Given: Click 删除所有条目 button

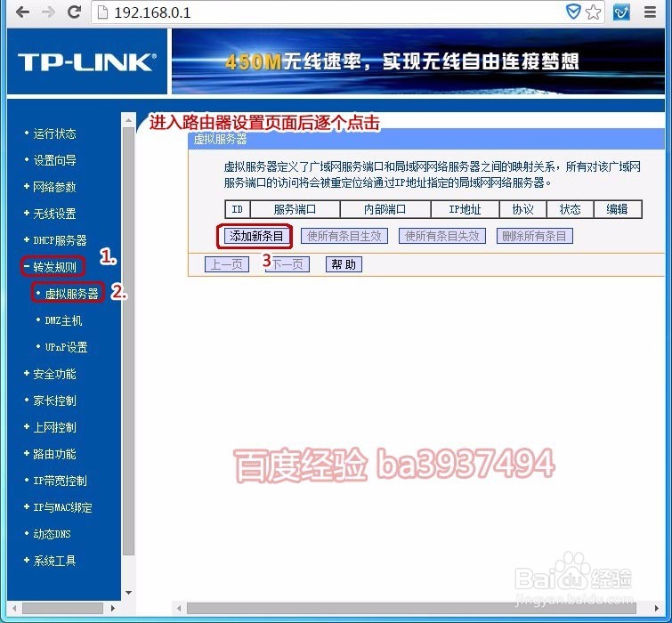Looking at the screenshot, I should (534, 236).
